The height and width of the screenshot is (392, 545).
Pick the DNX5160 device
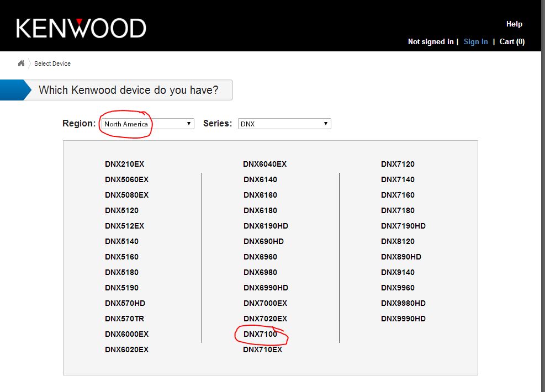[121, 257]
